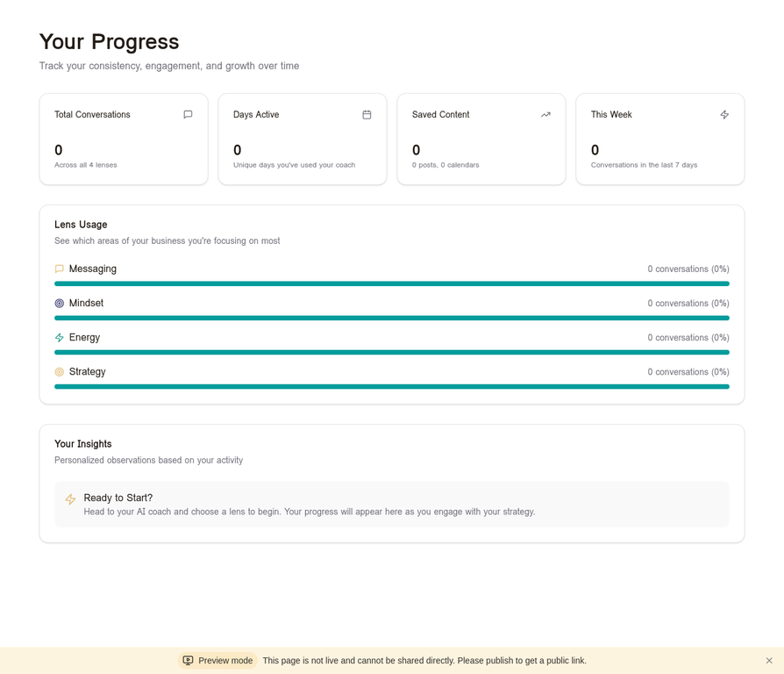Click the speech bubble icon on Total Conversations card
The width and height of the screenshot is (784, 674).
click(187, 114)
